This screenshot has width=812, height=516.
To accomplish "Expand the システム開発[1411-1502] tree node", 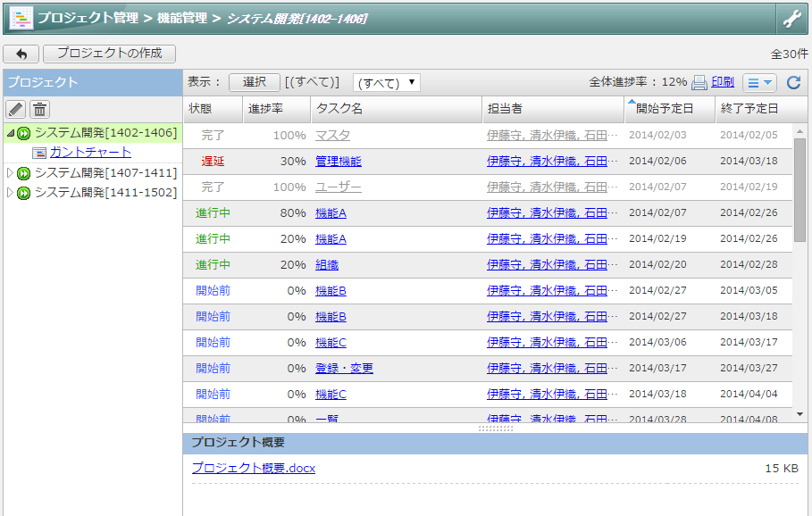I will pyautogui.click(x=10, y=192).
